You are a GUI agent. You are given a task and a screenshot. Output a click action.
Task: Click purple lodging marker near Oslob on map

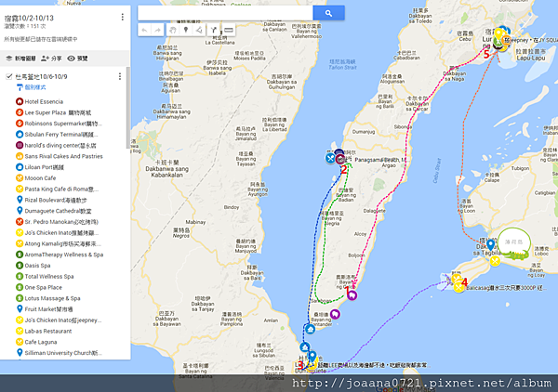pos(352,295)
